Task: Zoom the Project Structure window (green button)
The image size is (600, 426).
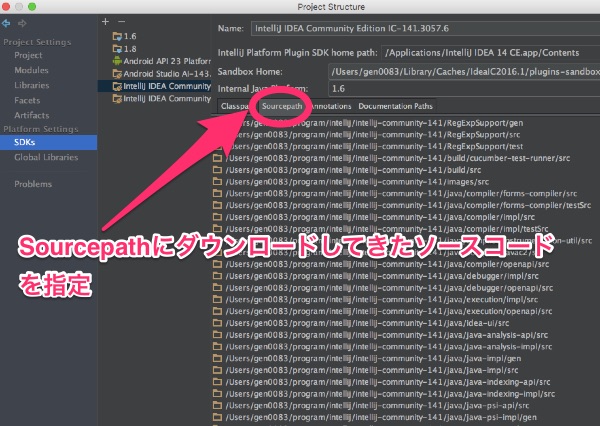Action: pyautogui.click(x=32, y=7)
